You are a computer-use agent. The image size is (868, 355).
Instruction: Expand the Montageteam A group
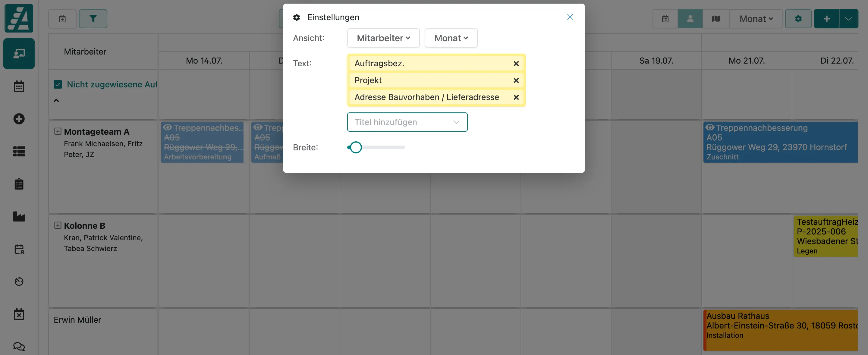[58, 131]
